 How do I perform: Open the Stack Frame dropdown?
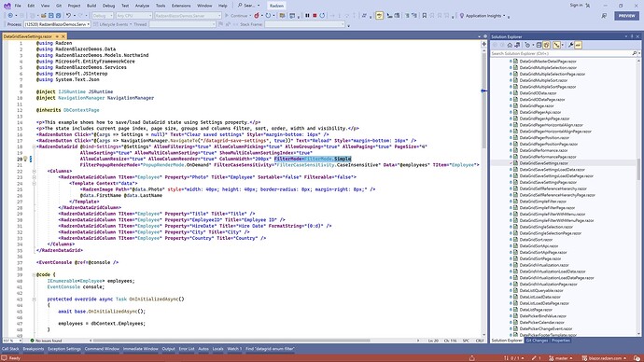click(304, 24)
